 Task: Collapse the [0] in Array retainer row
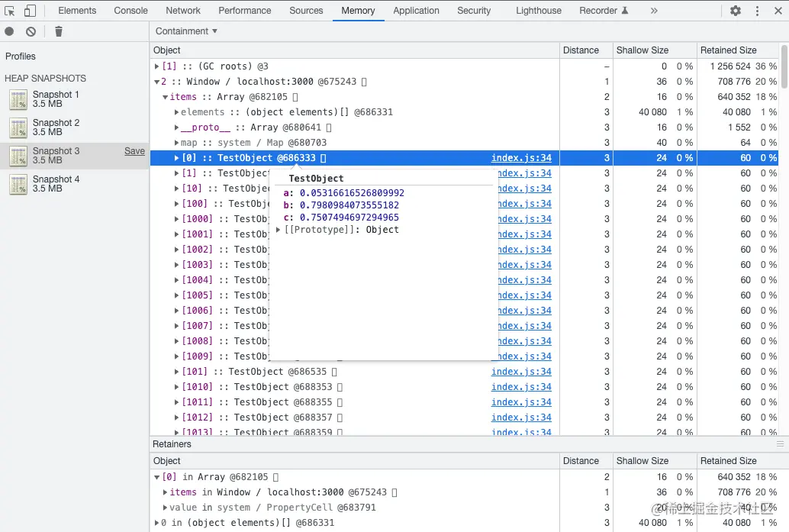156,477
